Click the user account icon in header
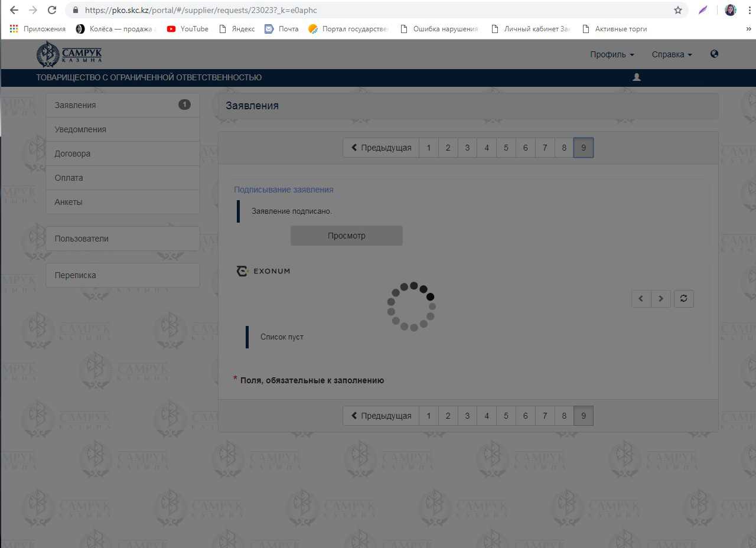756x548 pixels. click(636, 77)
